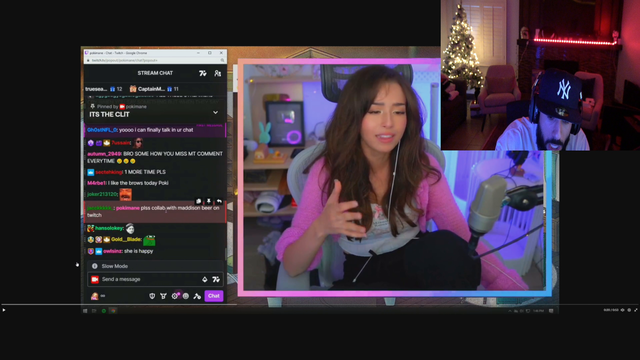This screenshot has width=640, height=360.
Task: Open Windows notification center icon
Action: pos(551,311)
